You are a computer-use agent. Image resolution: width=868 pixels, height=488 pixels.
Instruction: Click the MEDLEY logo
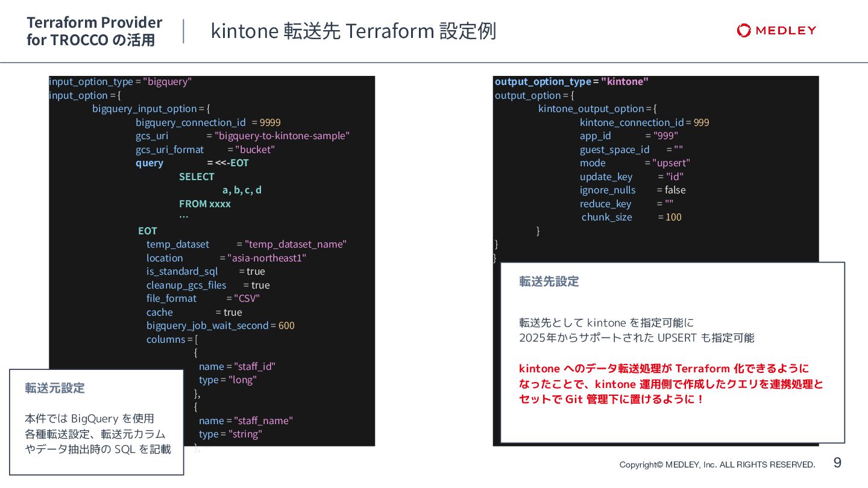776,30
